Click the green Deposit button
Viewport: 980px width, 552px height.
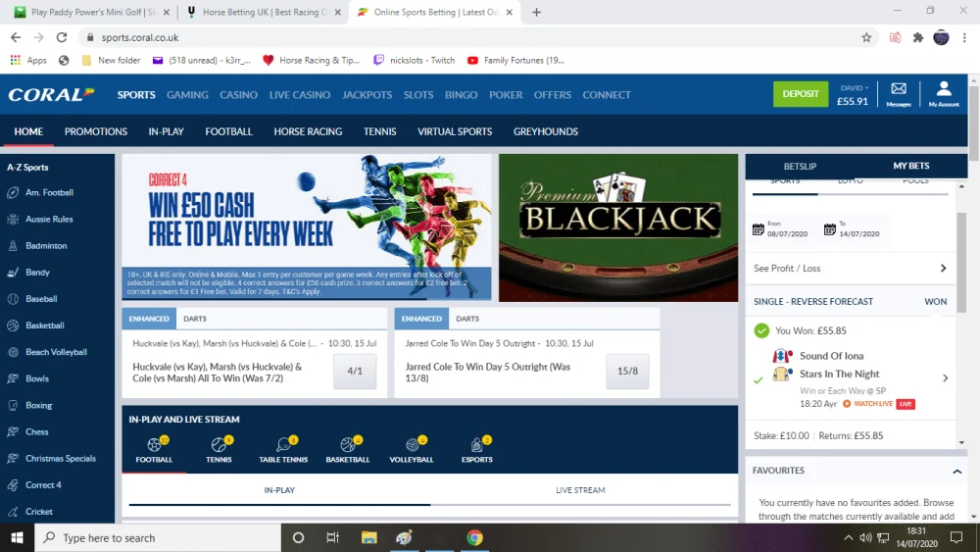click(801, 94)
